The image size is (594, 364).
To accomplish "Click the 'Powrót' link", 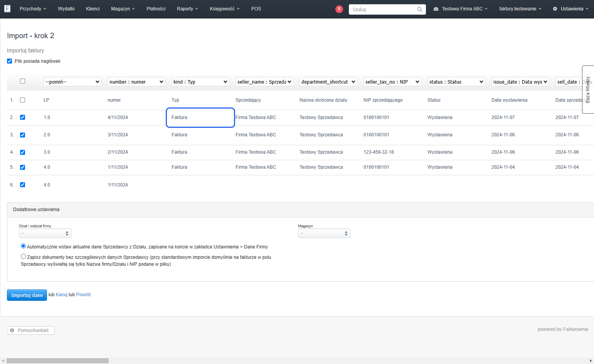I will point(84,295).
